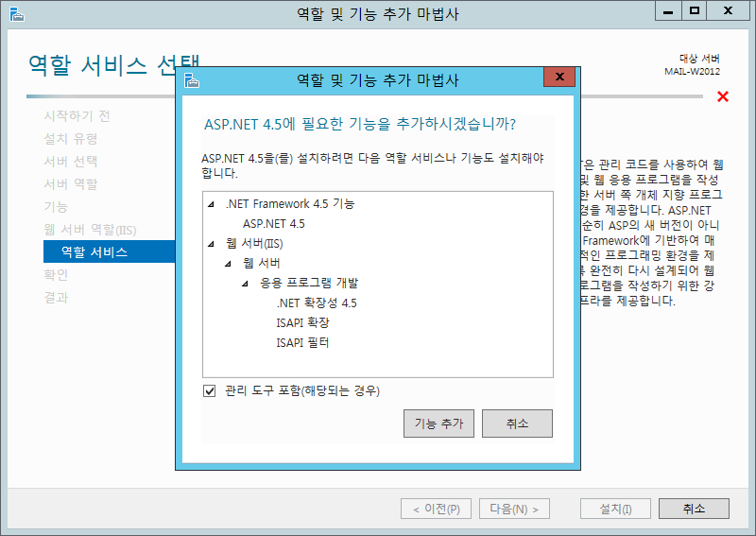
Task: Close the main wizard window
Action: pos(728,10)
